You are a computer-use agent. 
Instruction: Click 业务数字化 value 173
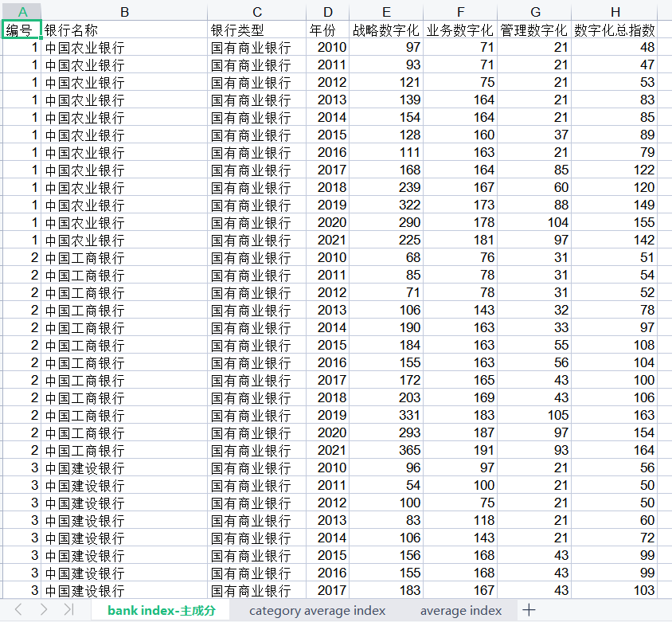tap(460, 205)
